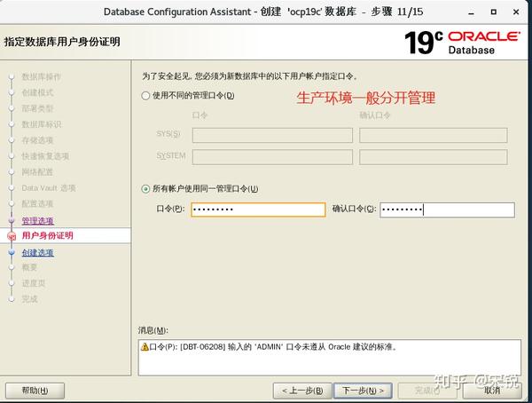The height and width of the screenshot is (403, 532).
Task: Close the Database Configuration Assistant window
Action: click(x=516, y=12)
